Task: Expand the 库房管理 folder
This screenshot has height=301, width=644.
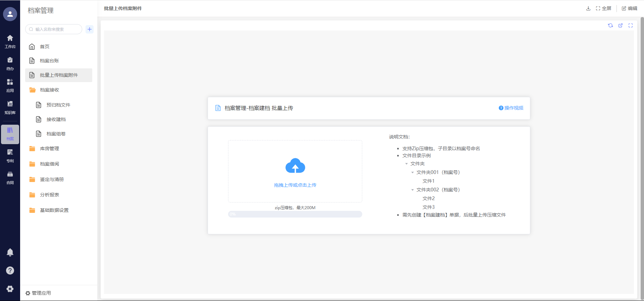Action: point(49,148)
